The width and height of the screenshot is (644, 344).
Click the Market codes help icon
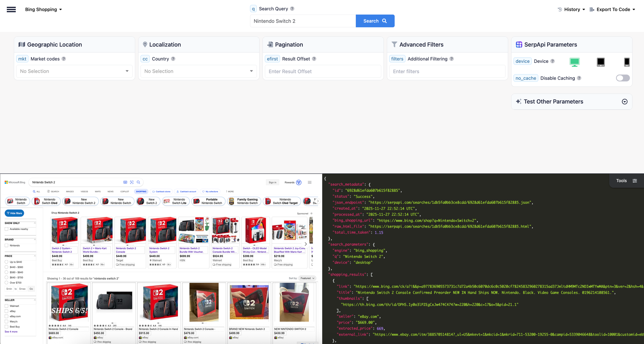coord(64,59)
